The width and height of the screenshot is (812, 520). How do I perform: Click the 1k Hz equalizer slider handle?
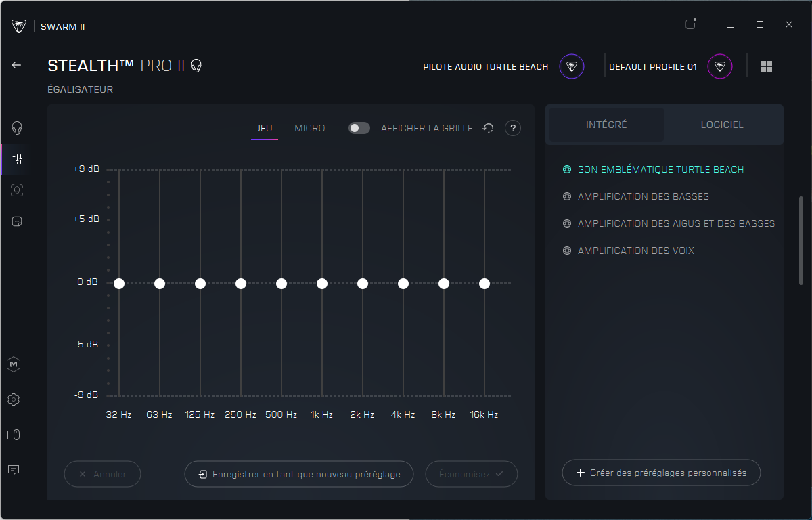(x=322, y=284)
